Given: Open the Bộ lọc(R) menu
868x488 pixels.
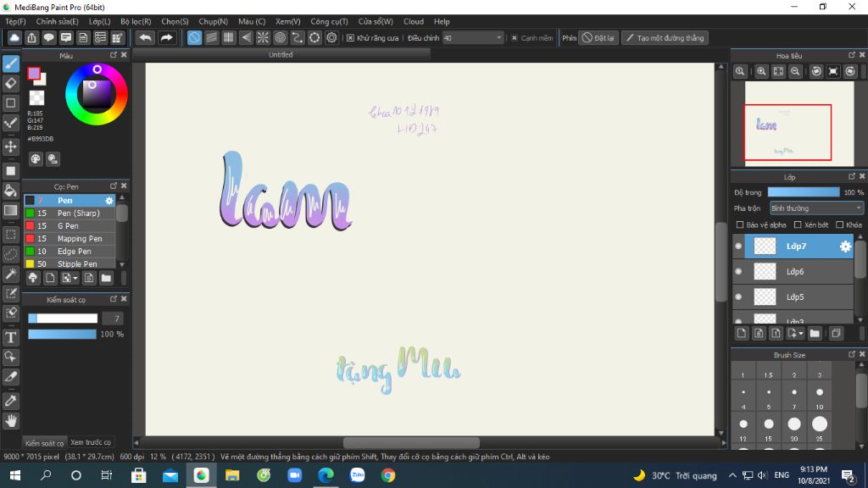Looking at the screenshot, I should coord(136,21).
